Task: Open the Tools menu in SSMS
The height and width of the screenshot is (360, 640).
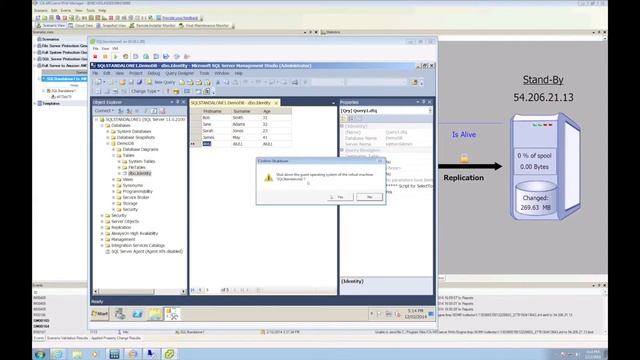Action: pos(204,73)
